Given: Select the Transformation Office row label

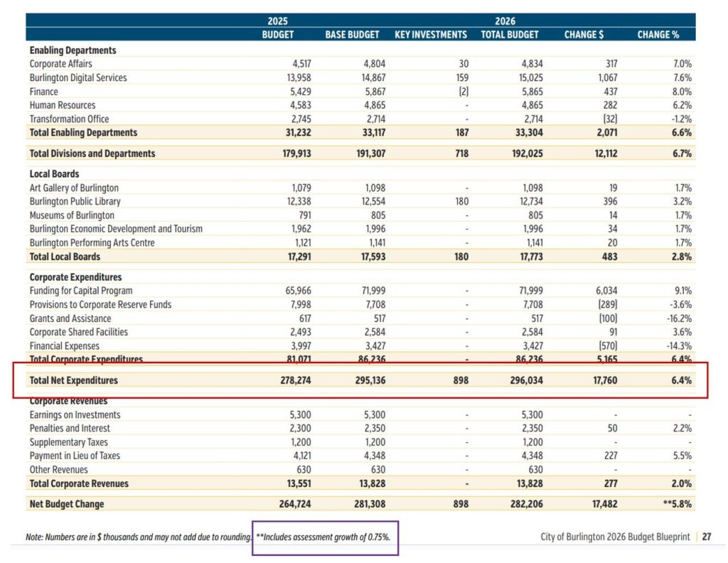Looking at the screenshot, I should 69,119.
